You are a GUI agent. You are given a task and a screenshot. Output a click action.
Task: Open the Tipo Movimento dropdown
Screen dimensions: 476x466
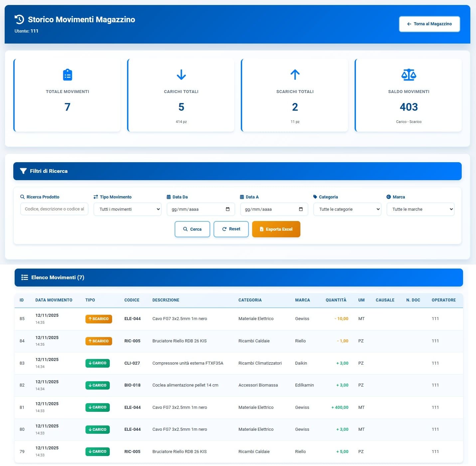[127, 209]
